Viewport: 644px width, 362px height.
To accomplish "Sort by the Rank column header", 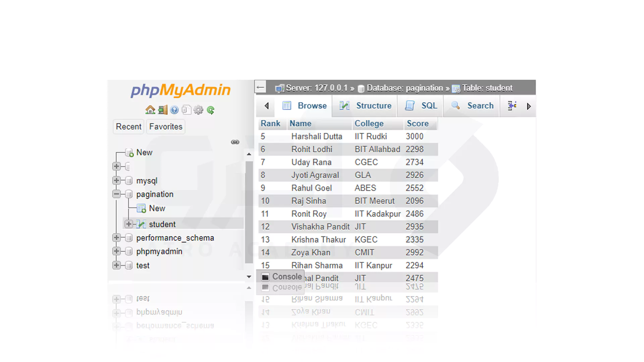I will [270, 124].
